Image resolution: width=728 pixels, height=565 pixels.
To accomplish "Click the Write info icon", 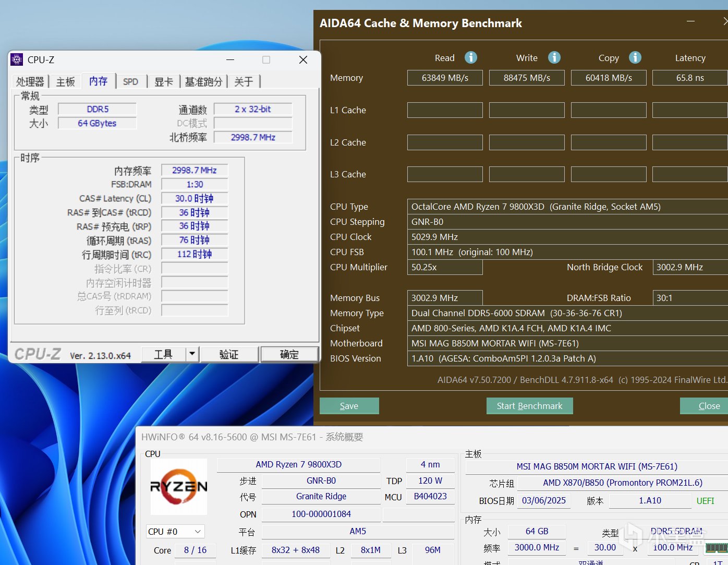I will click(554, 57).
